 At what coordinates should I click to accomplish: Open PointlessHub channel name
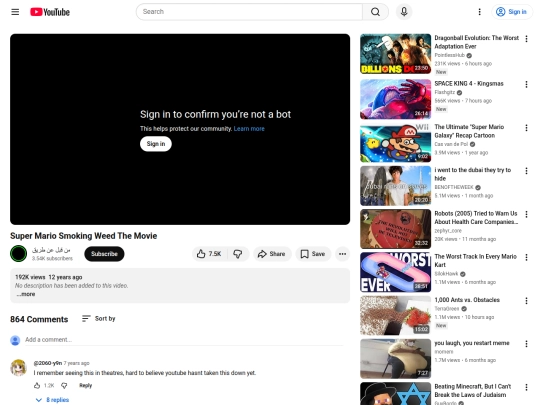click(449, 55)
